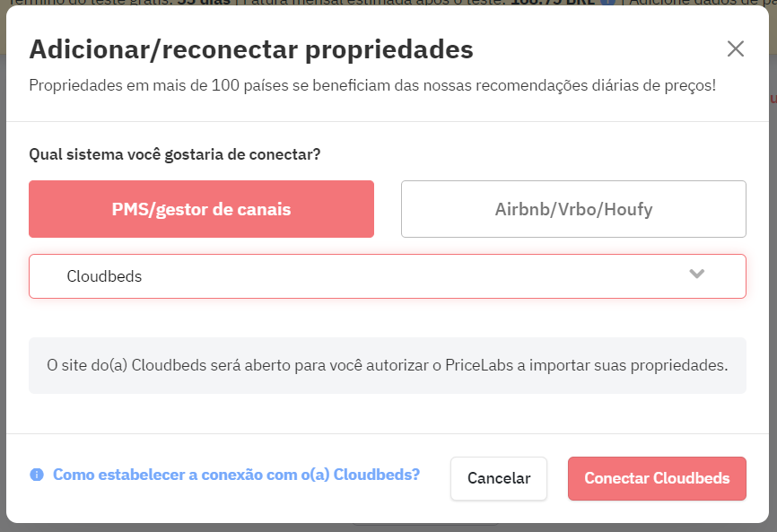The width and height of the screenshot is (777, 532).
Task: Click the 'Propriedades em mais de 100 países' subtitle
Action: (x=372, y=85)
